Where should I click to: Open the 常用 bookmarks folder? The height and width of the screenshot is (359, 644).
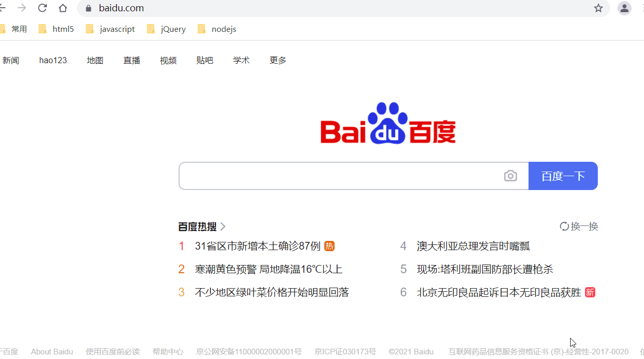coord(14,29)
